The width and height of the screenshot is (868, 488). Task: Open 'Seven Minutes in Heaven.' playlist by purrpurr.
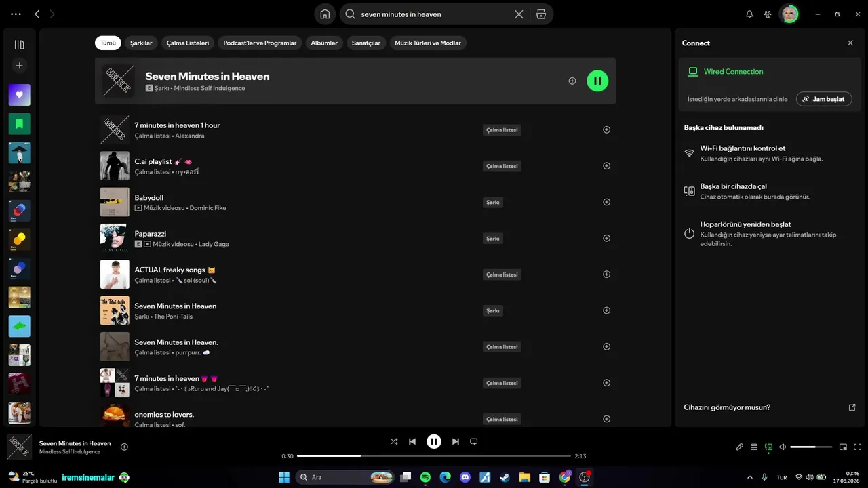tap(355, 346)
